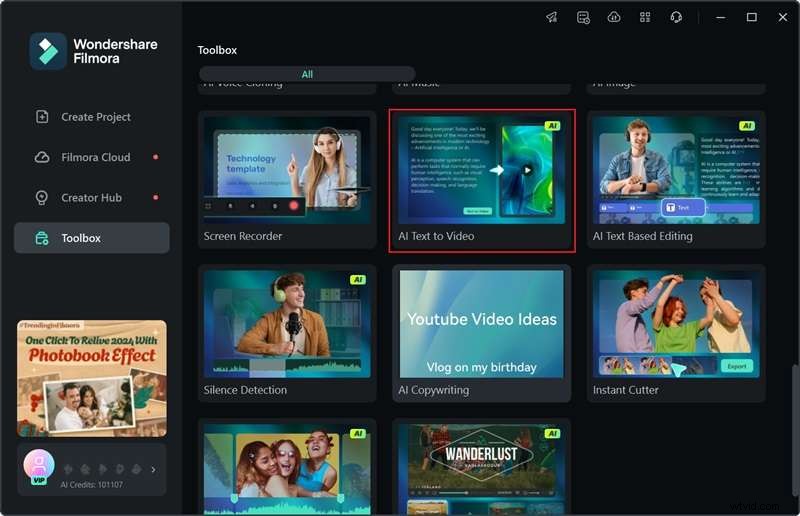Click the AI Text to Video label
The width and height of the screenshot is (800, 516).
(x=436, y=236)
